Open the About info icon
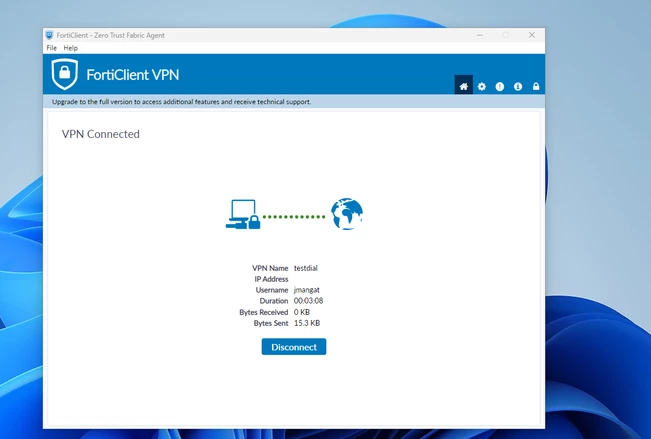 518,86
